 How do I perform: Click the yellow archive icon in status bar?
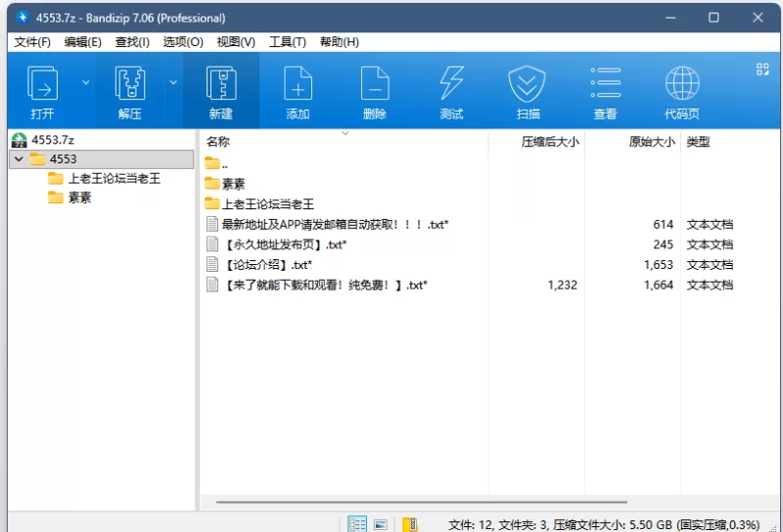410,524
